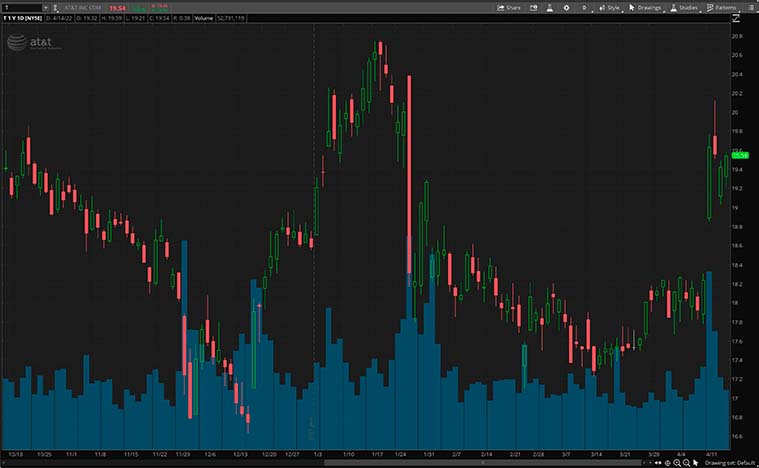The height and width of the screenshot is (468, 759).
Task: Click the 12/6 date on the time axis
Action: click(210, 454)
